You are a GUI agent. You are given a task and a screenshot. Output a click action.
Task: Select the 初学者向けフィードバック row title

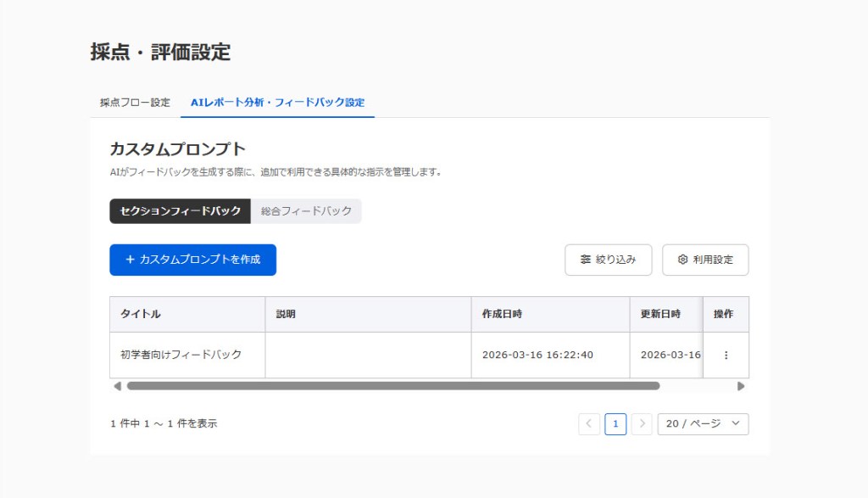click(181, 355)
